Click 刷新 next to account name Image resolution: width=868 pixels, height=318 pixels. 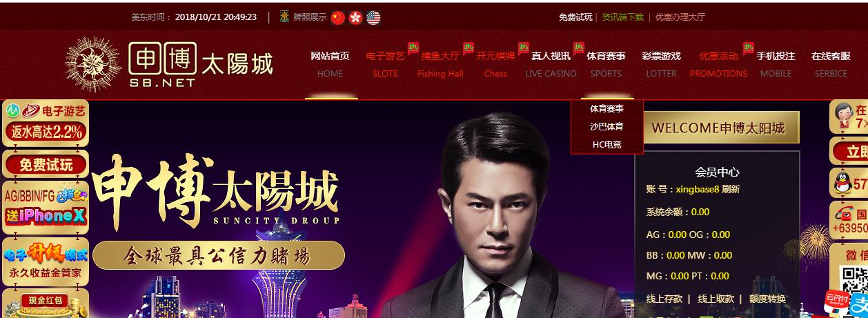coord(731,189)
